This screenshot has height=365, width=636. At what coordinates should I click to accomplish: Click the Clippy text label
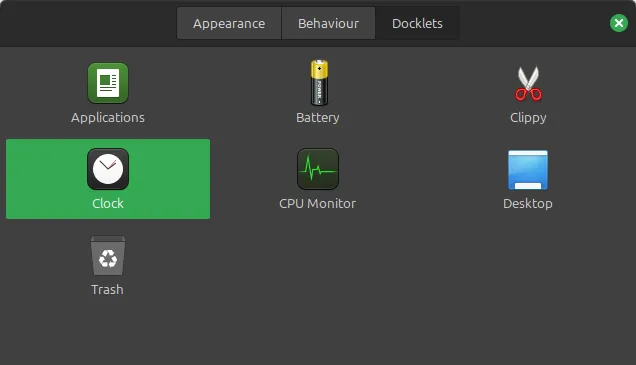point(528,118)
